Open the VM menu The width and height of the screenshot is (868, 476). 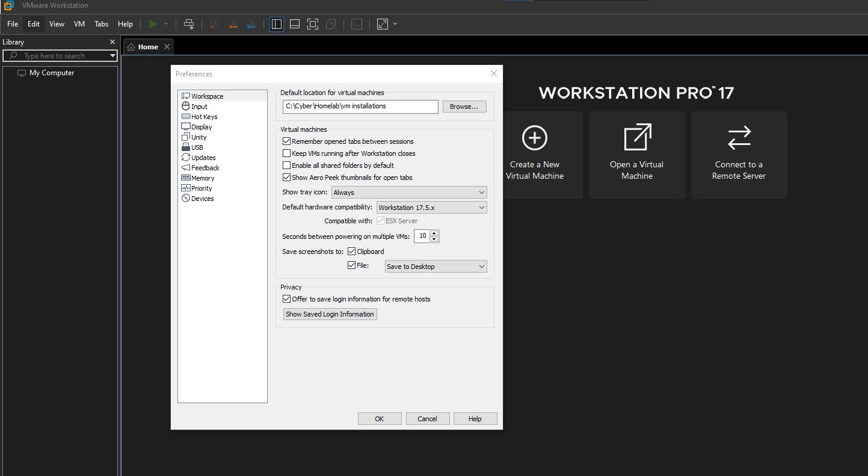tap(79, 24)
